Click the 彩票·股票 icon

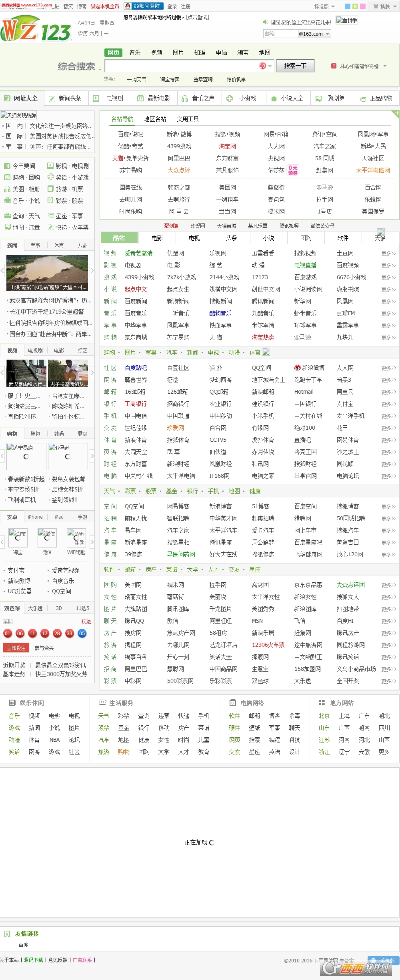pyautogui.click(x=50, y=201)
